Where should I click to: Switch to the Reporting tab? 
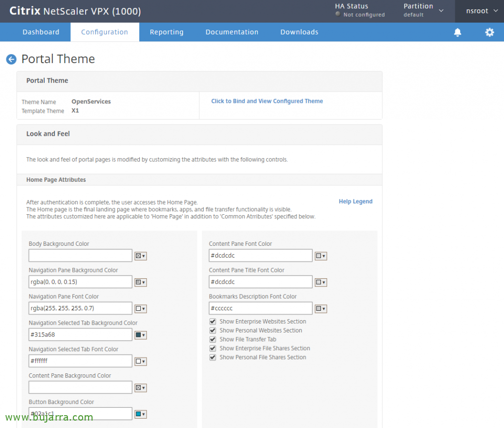point(166,32)
